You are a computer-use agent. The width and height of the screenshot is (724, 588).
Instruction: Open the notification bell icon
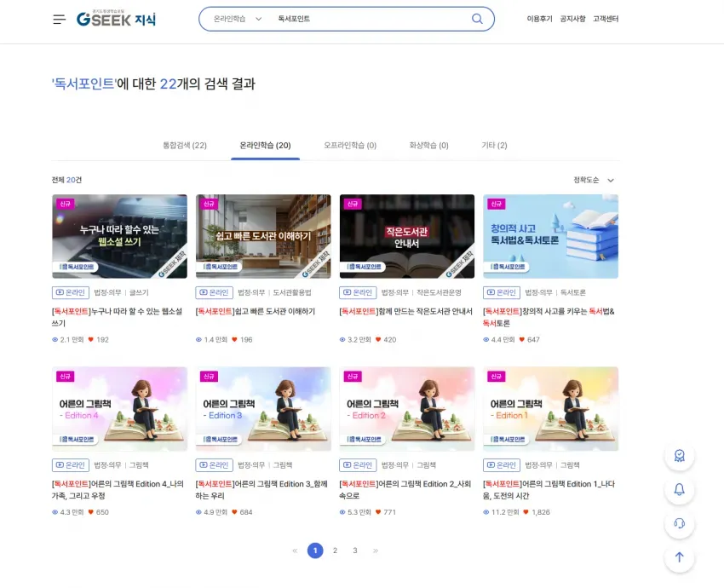[x=679, y=490]
